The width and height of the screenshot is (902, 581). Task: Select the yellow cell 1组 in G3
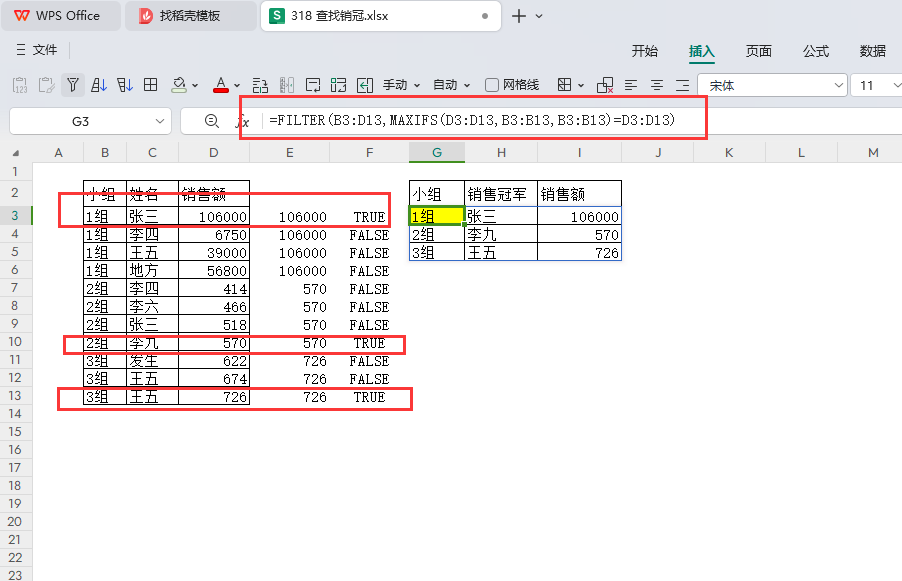437,216
